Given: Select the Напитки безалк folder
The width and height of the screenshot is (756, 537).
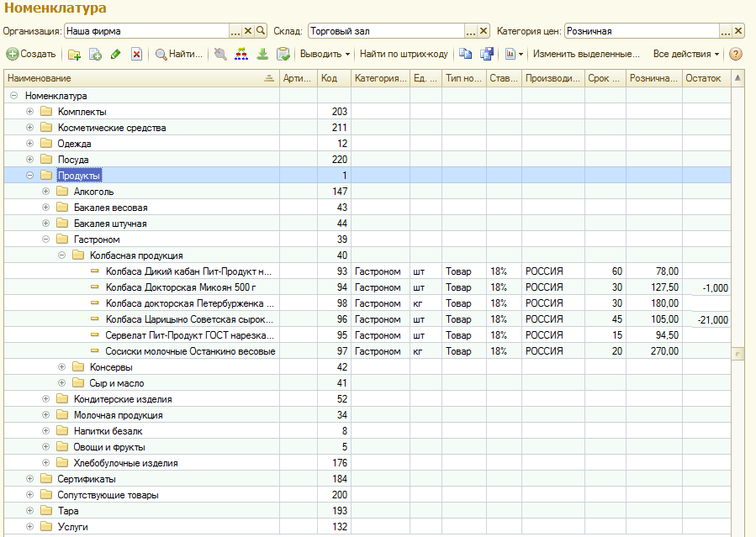Looking at the screenshot, I should click(x=367, y=430).
